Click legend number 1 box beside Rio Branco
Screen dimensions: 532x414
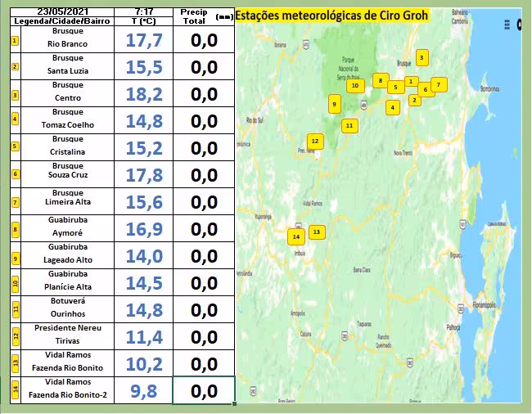[15, 39]
